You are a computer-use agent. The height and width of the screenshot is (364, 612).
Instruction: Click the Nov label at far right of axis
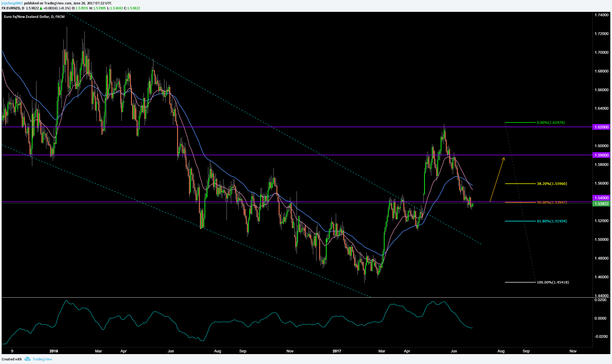click(x=573, y=351)
